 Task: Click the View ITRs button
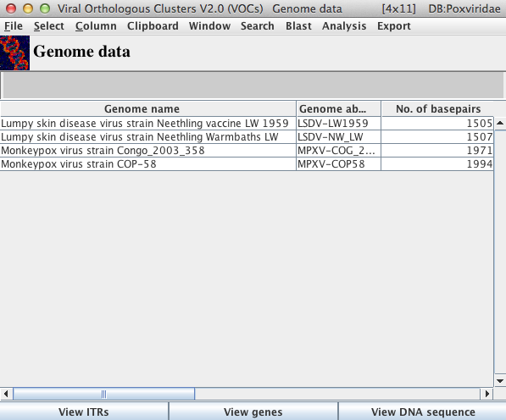click(x=84, y=412)
